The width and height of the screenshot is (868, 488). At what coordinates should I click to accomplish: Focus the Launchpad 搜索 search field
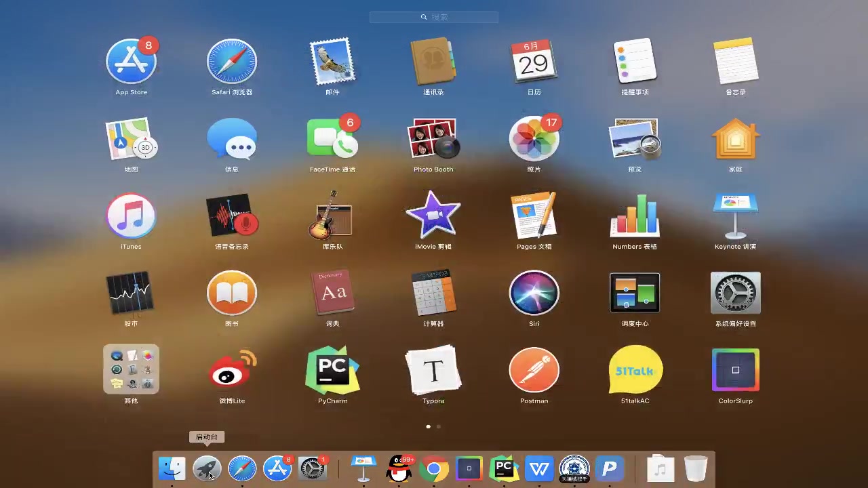434,17
